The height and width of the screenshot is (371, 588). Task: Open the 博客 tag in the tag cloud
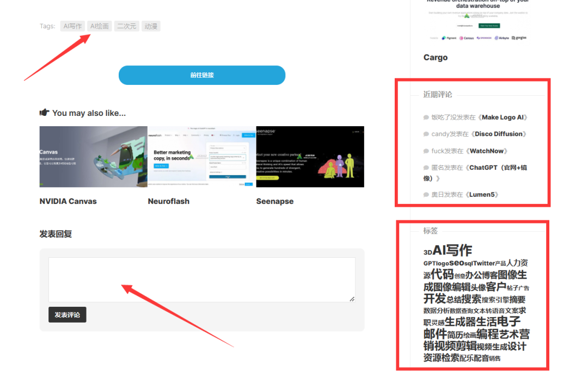click(x=489, y=275)
